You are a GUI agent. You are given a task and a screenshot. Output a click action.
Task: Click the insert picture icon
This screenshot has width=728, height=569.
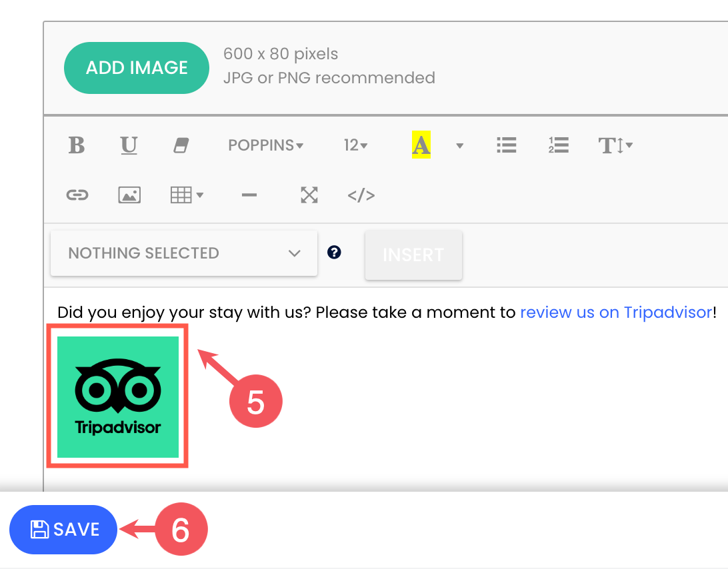pos(129,195)
